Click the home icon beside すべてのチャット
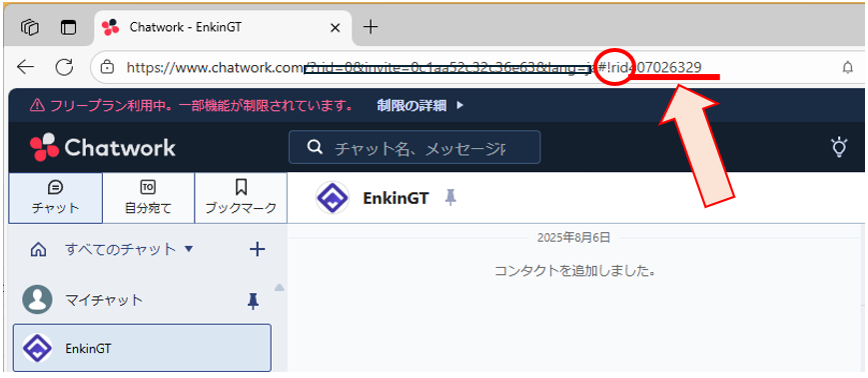This screenshot has height=378, width=868. 38,250
